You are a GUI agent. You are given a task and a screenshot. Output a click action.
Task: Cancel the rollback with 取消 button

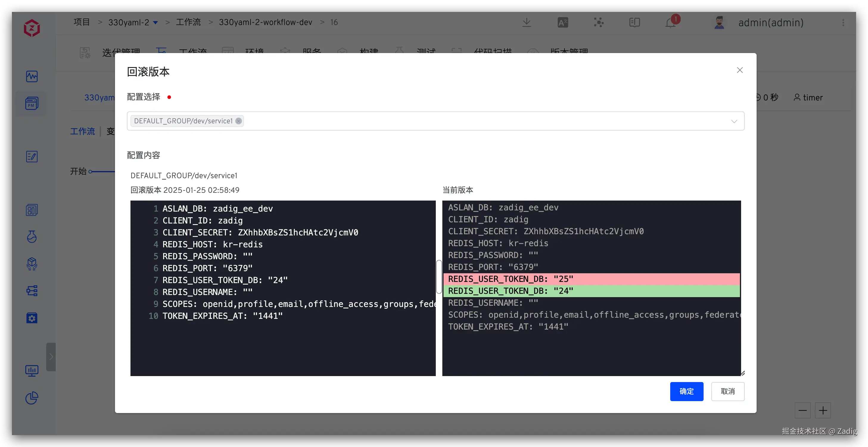[x=727, y=391]
